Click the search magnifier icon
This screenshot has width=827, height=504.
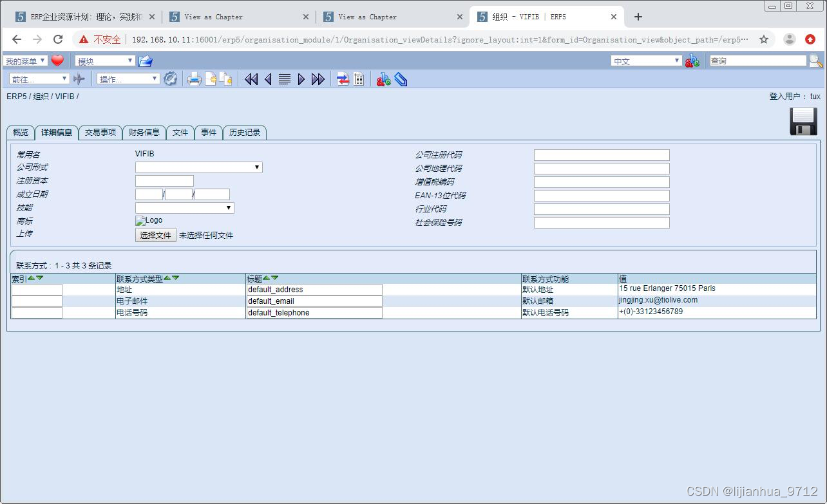[815, 61]
